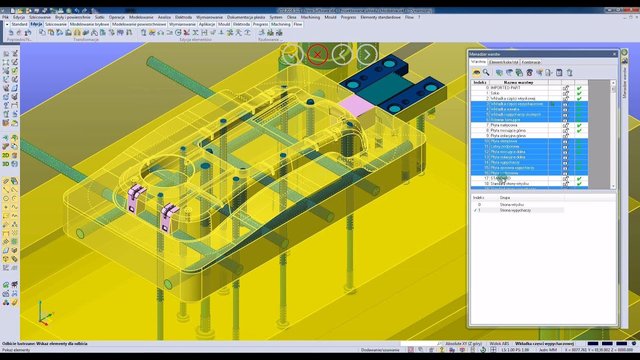This screenshot has height=360, width=640.
Task: Toggle green checkmark for Płyta matrycowa layer
Action: [x=579, y=125]
